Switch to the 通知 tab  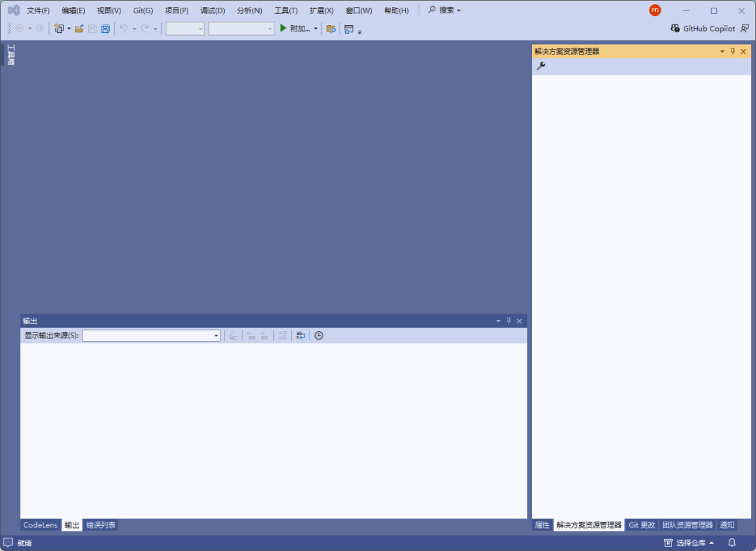[727, 525]
